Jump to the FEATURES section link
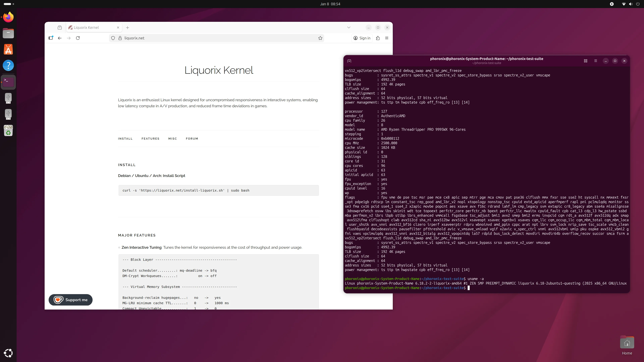 click(x=150, y=139)
